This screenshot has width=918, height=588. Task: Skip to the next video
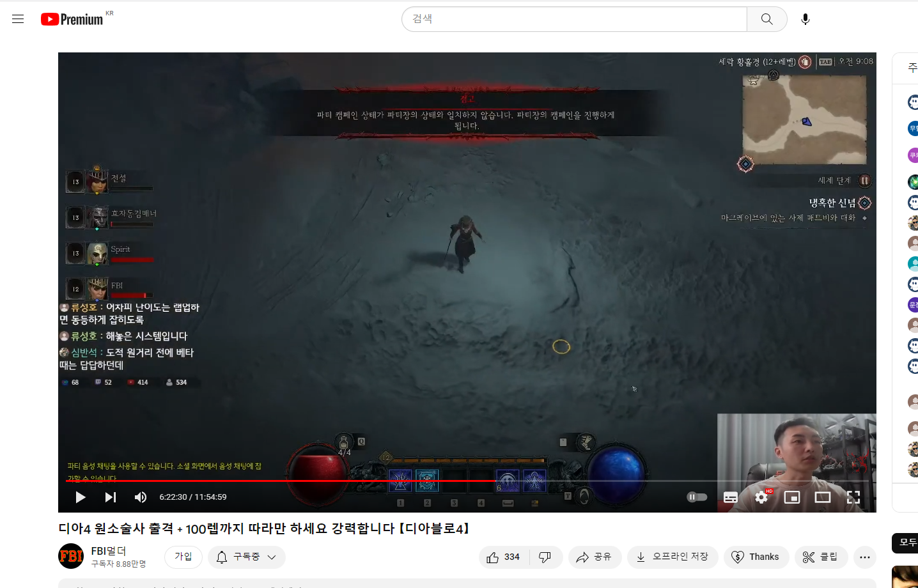tap(111, 497)
